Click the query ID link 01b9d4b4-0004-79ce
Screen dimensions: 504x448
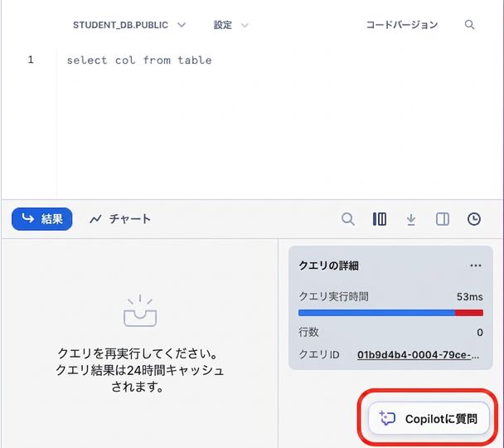(418, 355)
